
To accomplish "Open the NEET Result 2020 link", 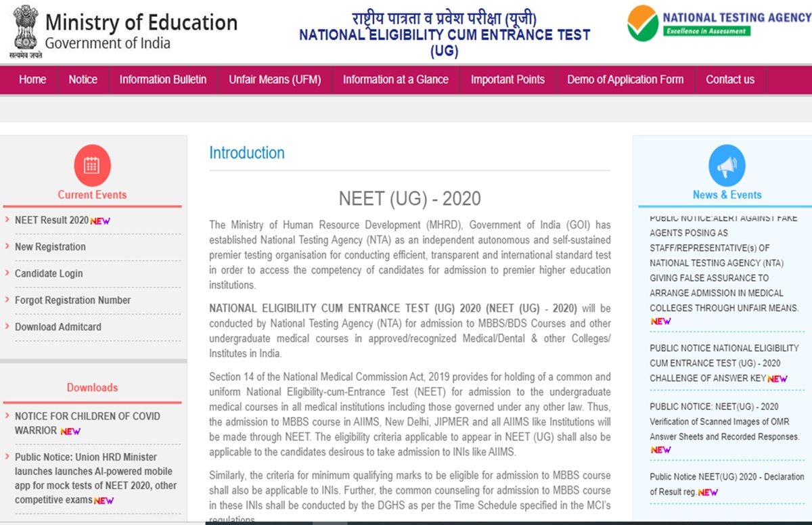I will pos(51,220).
